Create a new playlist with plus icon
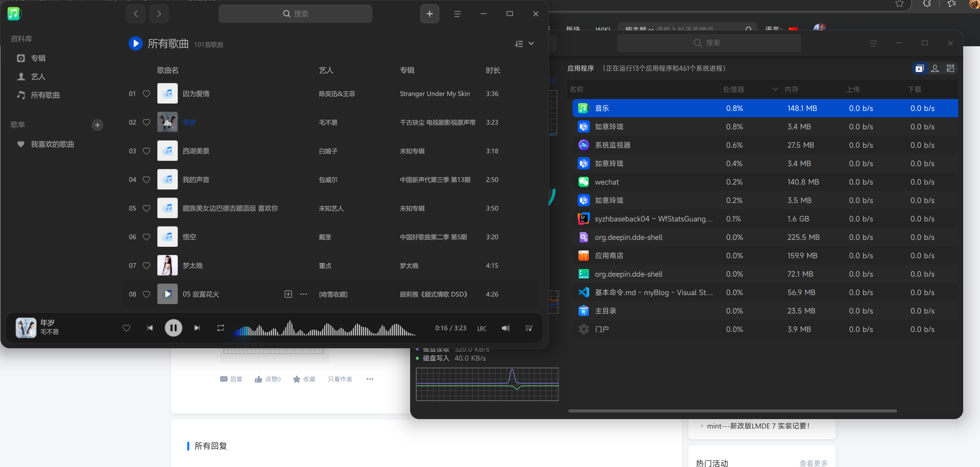This screenshot has width=980, height=467. pyautogui.click(x=98, y=125)
